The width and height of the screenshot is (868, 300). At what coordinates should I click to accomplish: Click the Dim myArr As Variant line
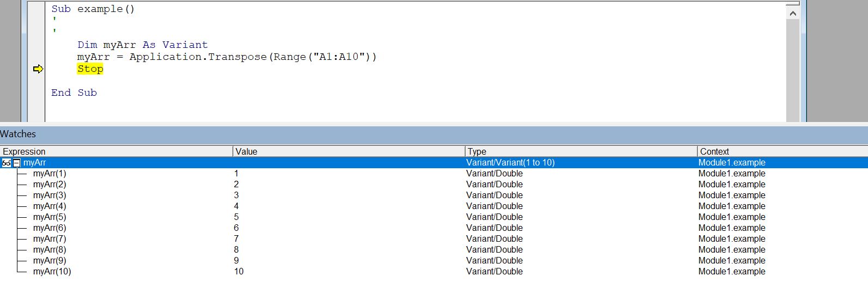pos(142,45)
